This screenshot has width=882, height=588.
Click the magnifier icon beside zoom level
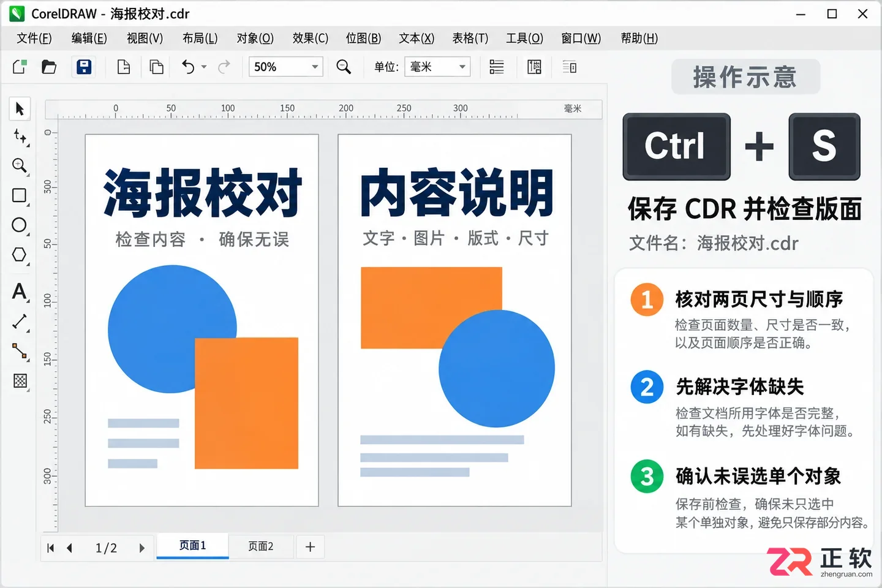click(x=344, y=67)
